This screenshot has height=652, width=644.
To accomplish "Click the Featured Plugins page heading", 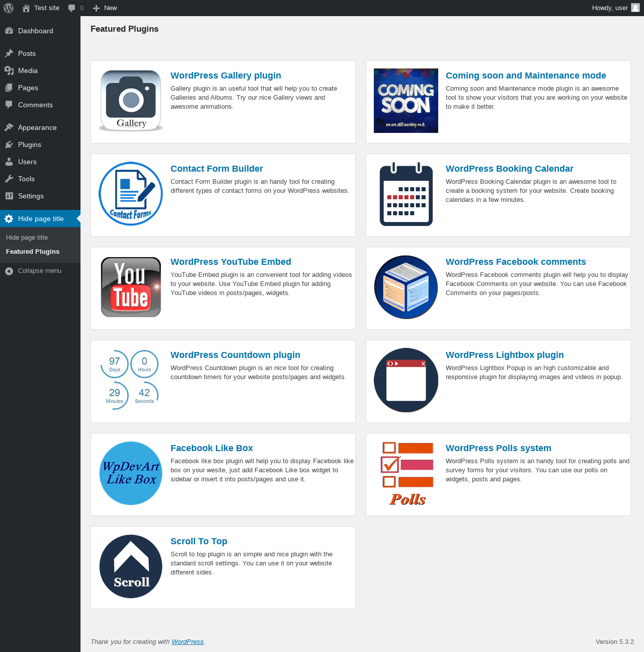I will tap(124, 29).
